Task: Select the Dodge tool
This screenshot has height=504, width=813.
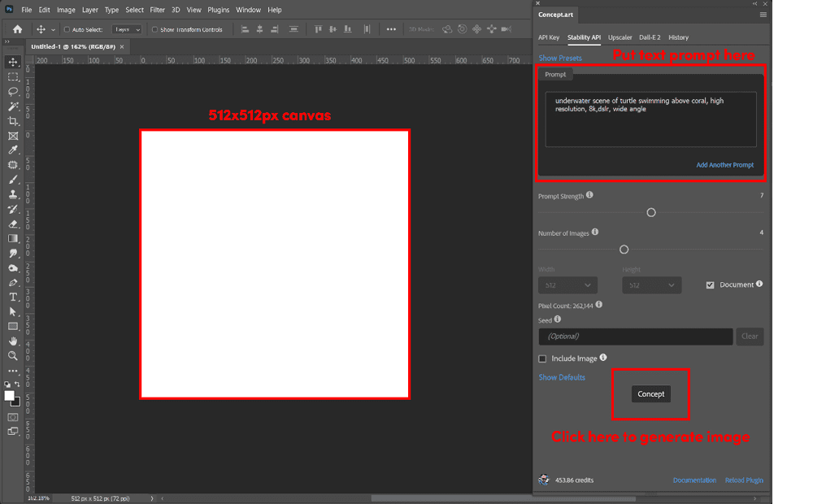Action: click(13, 268)
